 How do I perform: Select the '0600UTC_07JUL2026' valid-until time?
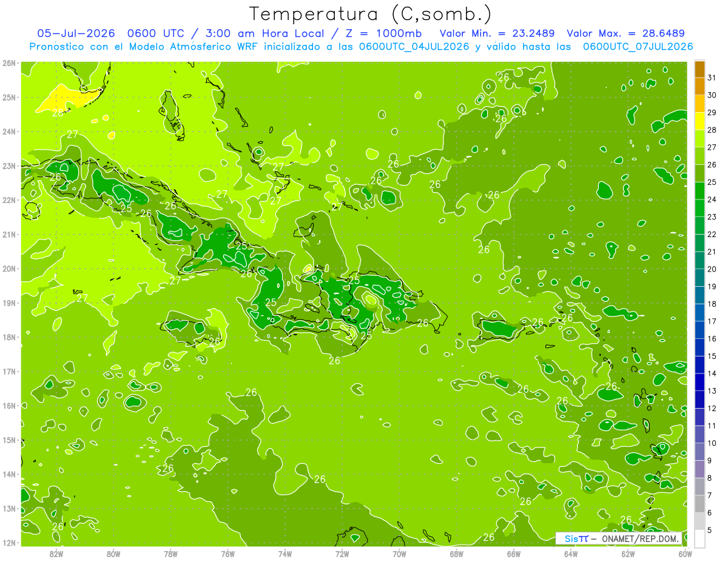(x=638, y=47)
